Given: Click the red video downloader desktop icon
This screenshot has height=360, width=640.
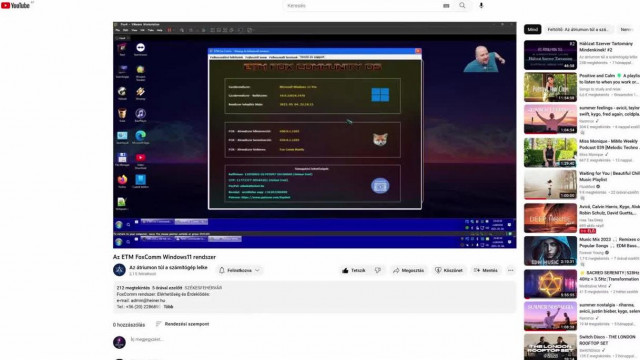Looking at the screenshot, I should [140, 160].
